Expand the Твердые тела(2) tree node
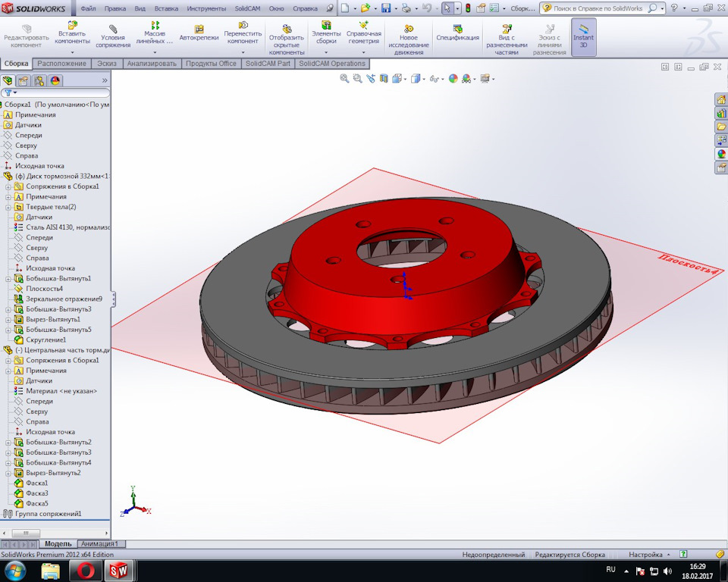The height and width of the screenshot is (582, 728). 8,207
